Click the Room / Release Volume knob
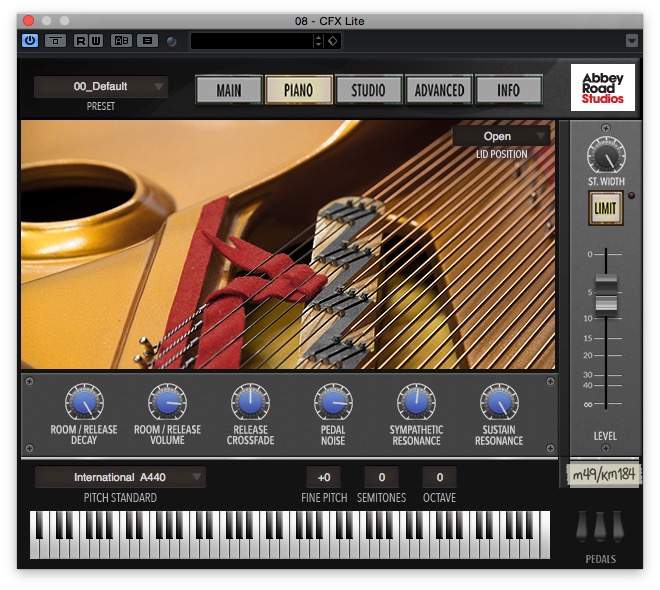Screen dimensions: 660x590 (x=167, y=402)
